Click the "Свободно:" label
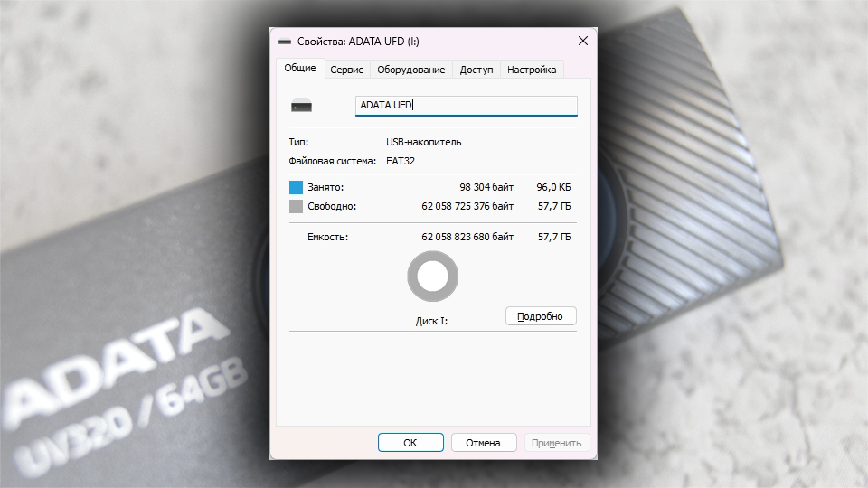Viewport: 868px width, 488px height. [x=332, y=206]
